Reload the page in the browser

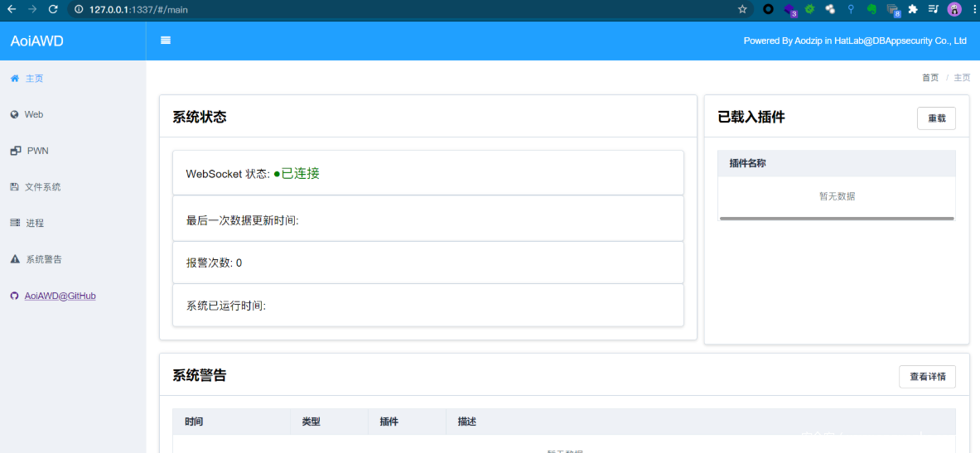pyautogui.click(x=53, y=9)
